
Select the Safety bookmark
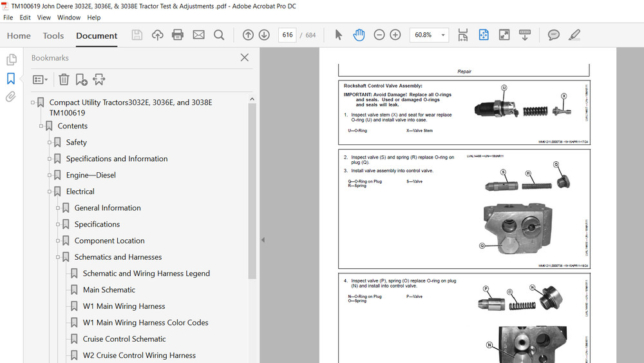pyautogui.click(x=77, y=142)
